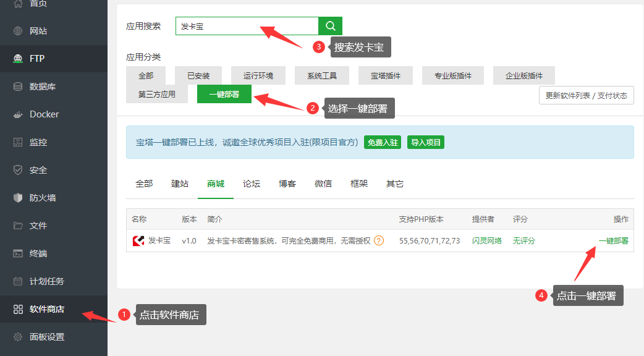Click the Docker whale icon in sidebar
This screenshot has width=644, height=356.
click(x=18, y=114)
